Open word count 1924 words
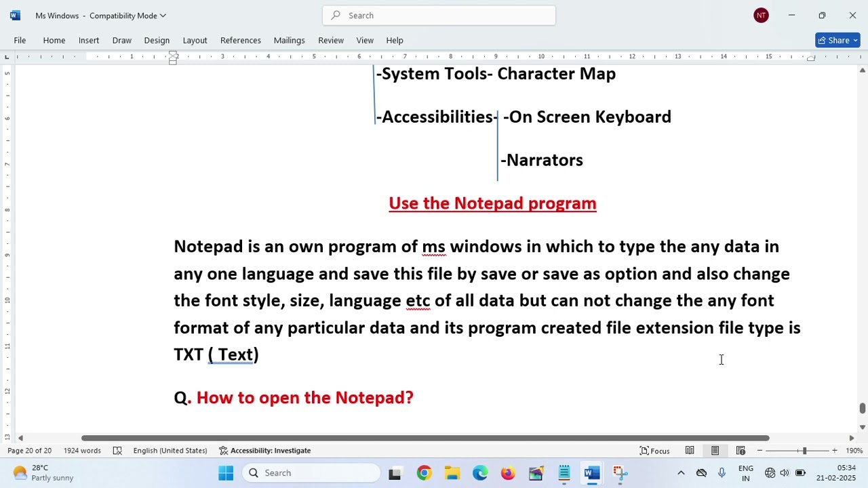Image resolution: width=868 pixels, height=488 pixels. (82, 451)
